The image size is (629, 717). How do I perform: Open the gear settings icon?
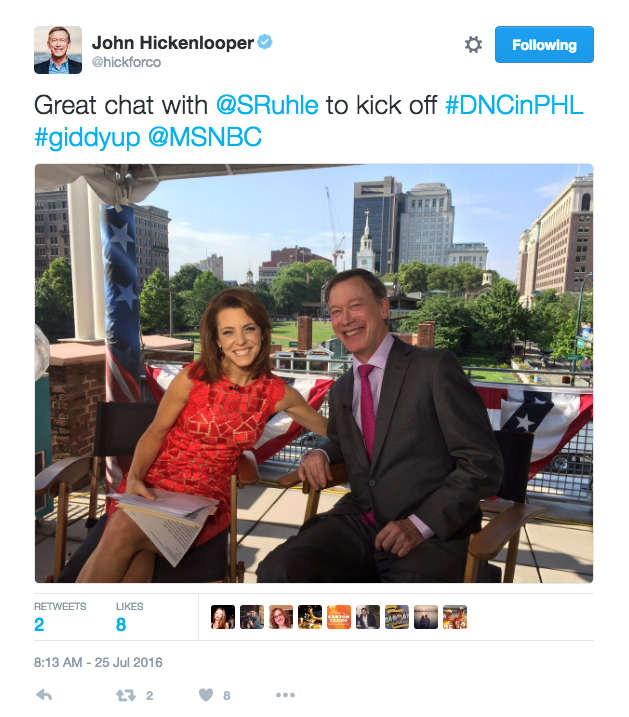tap(473, 45)
